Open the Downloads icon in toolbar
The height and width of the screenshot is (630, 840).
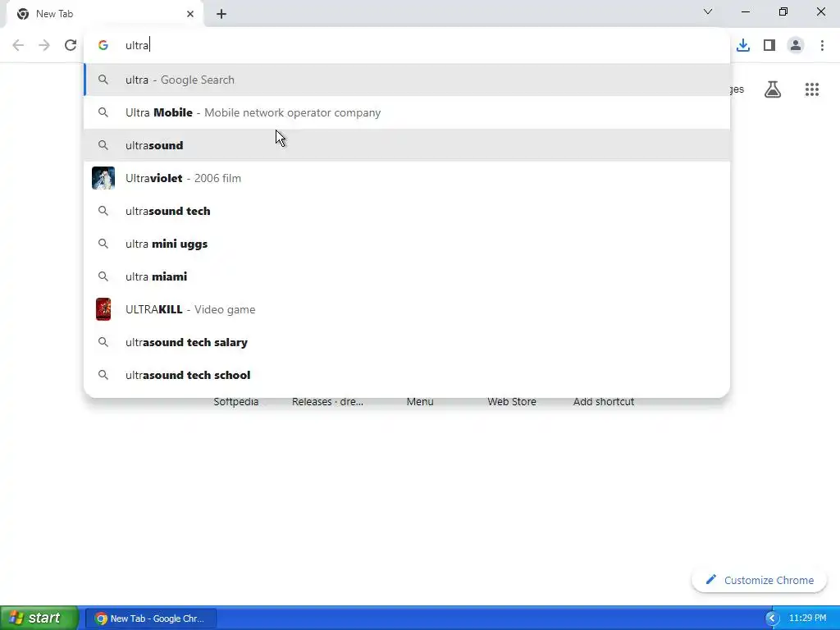(x=743, y=45)
